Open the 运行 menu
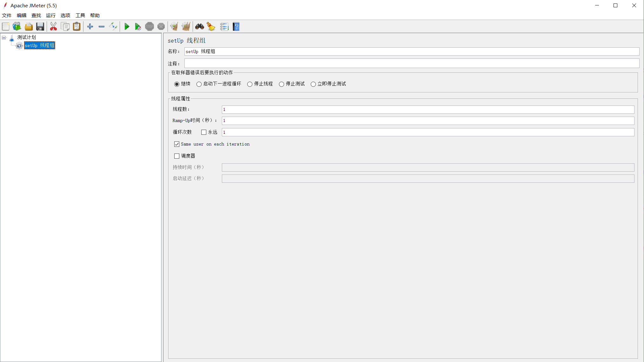Image resolution: width=644 pixels, height=362 pixels. (x=50, y=15)
